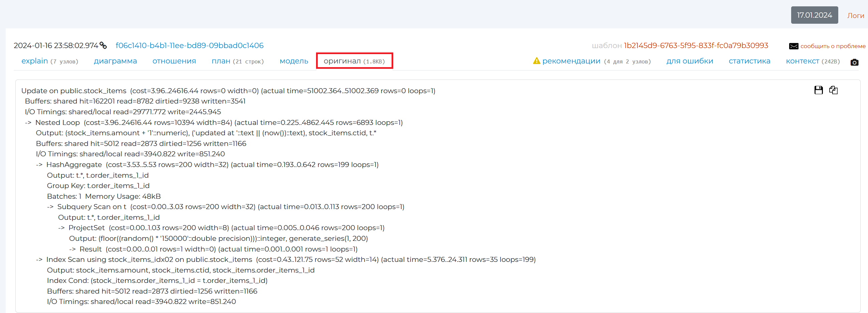Open the Логи link

855,15
